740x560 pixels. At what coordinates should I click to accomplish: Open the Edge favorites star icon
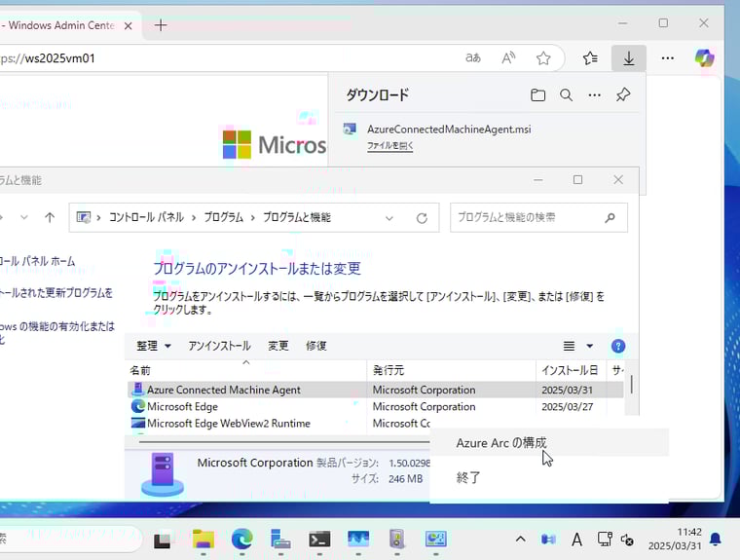coord(543,58)
